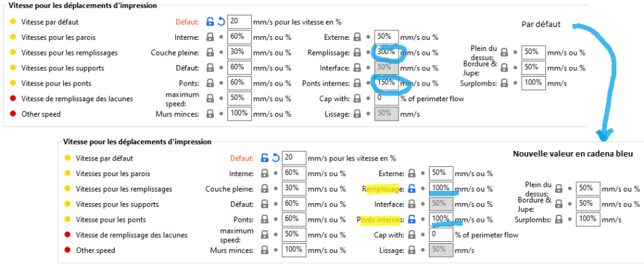Screen dimensions: 644x267
Task: Click the underlined Remplissage field showing 100%
Action: [x=441, y=188]
